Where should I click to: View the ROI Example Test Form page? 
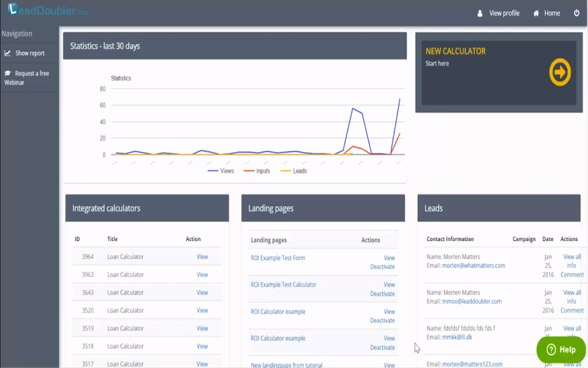390,258
